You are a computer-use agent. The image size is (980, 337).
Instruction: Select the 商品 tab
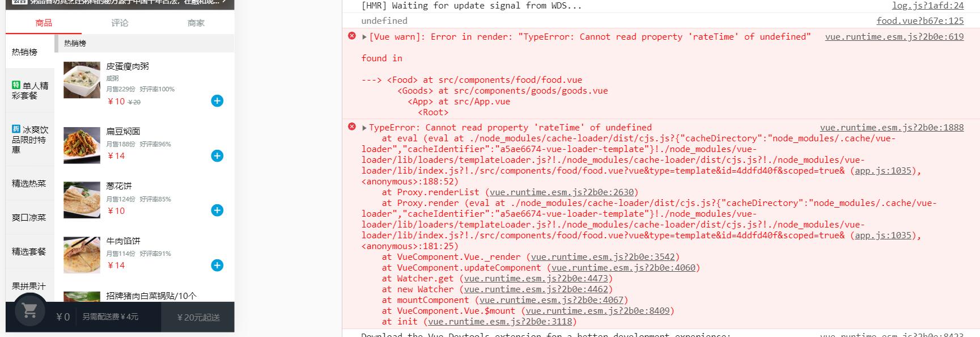click(x=44, y=23)
